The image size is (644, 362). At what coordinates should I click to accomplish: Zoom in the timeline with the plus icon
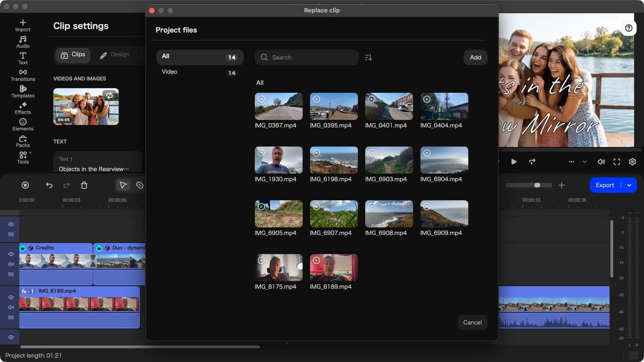(561, 185)
